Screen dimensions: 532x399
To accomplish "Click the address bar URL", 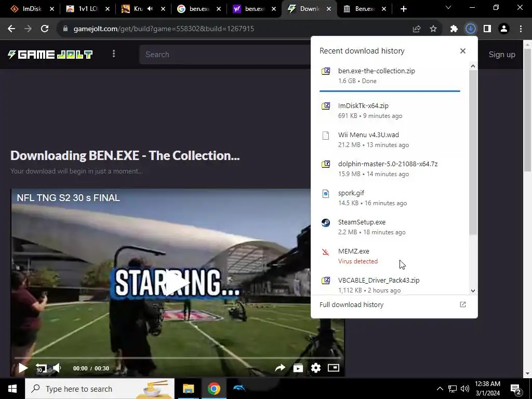I will click(164, 29).
